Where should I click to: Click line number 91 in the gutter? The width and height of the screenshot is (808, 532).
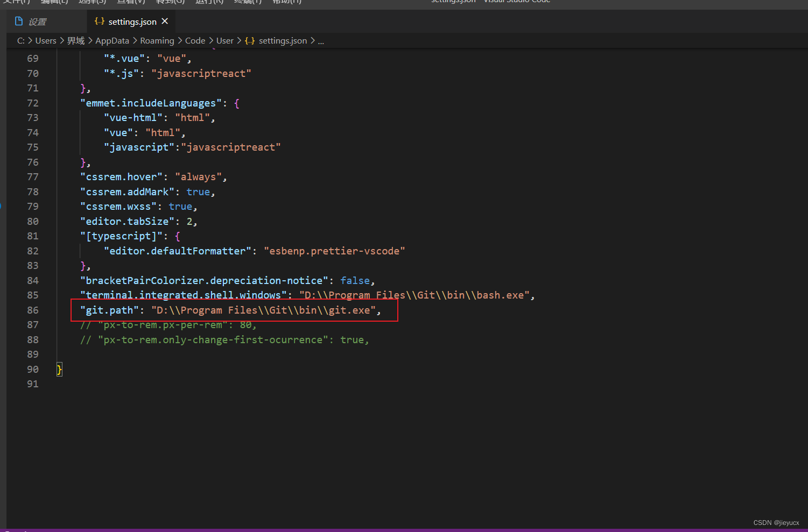(33, 384)
